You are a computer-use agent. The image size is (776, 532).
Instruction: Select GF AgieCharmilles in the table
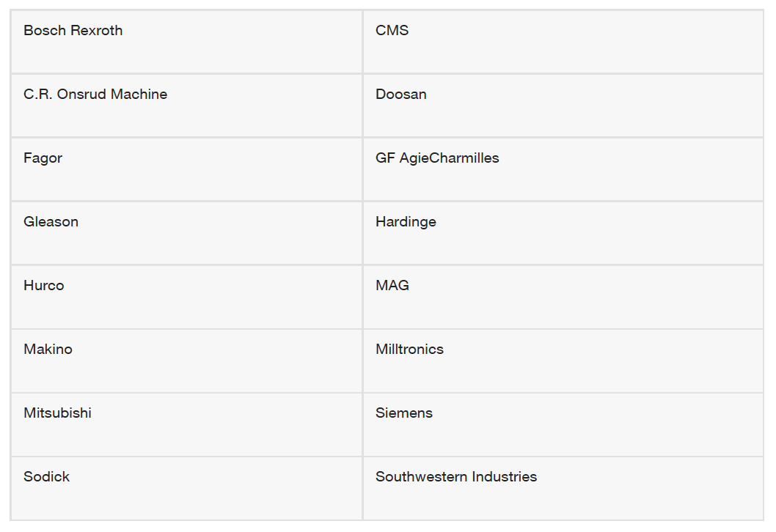click(x=563, y=169)
